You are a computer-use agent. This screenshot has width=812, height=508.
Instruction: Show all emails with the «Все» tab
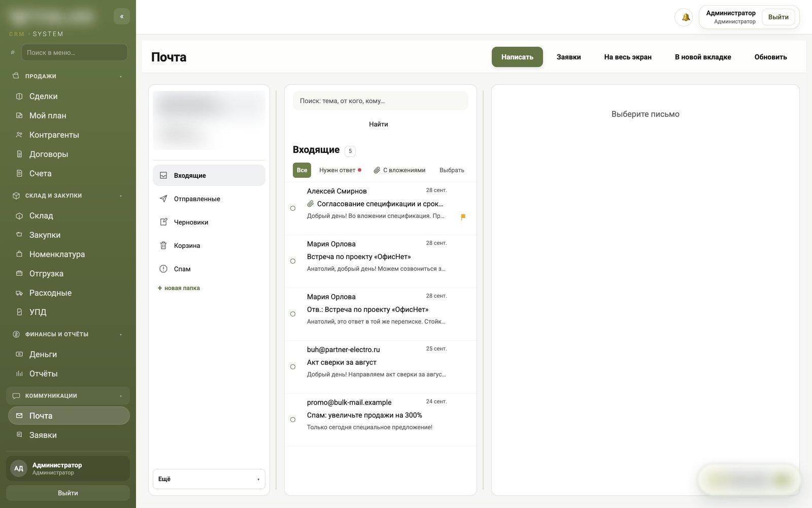pos(302,170)
